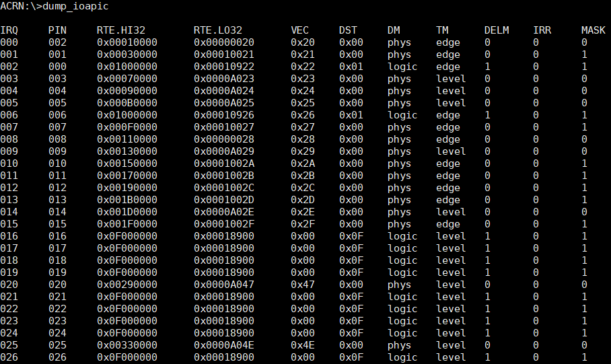Click RTE.HI32 value 0x001F0000

[127, 224]
